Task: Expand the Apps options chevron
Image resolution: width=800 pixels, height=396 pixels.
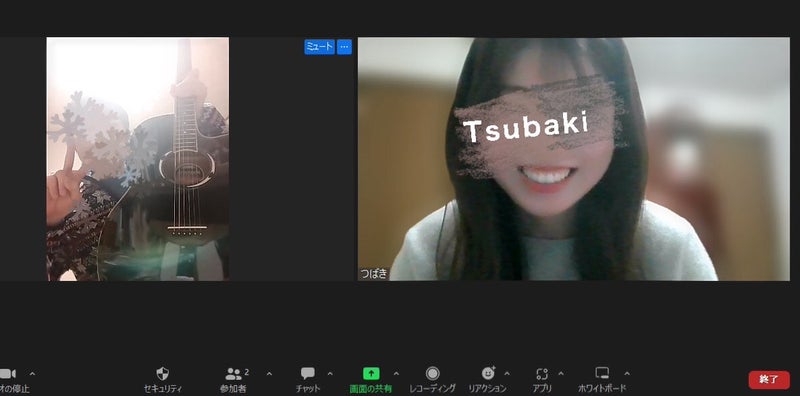Action: [x=561, y=374]
